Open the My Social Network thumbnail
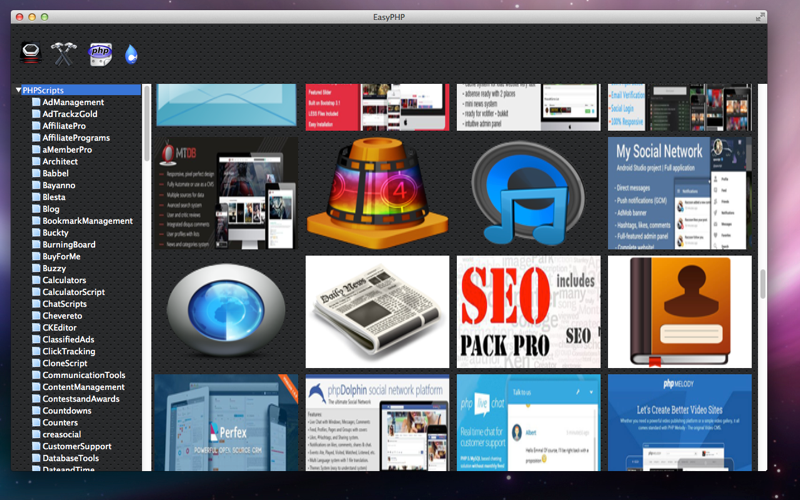800x500 pixels. 680,193
